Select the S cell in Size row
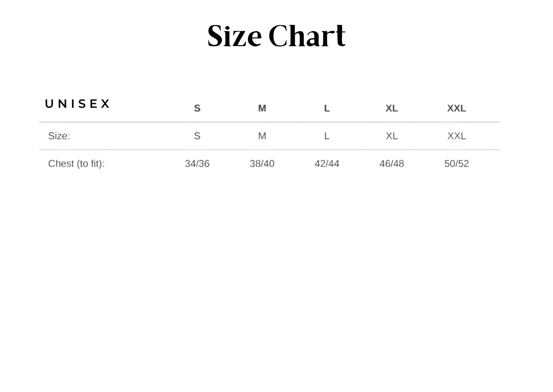Viewport: 553px width, 392px height. [x=197, y=136]
